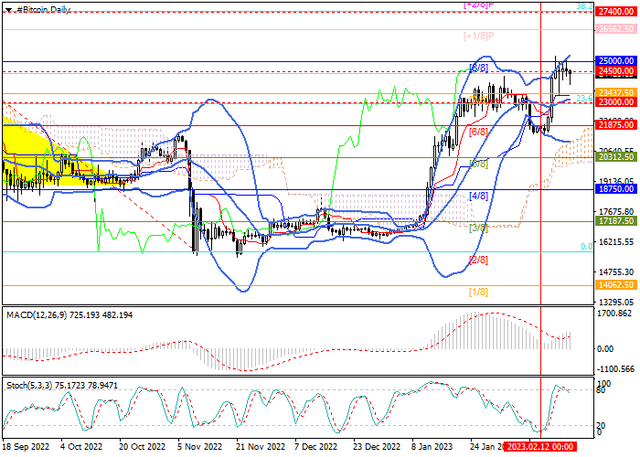Screen dimensions: 640x457
Task: Click the [4/8] Murrey level label
Action: pyautogui.click(x=478, y=196)
